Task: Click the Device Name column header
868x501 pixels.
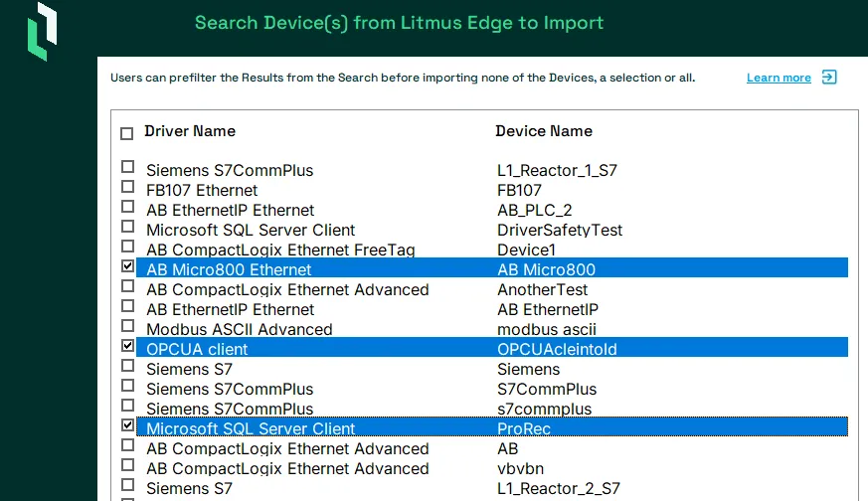Action: pos(544,131)
